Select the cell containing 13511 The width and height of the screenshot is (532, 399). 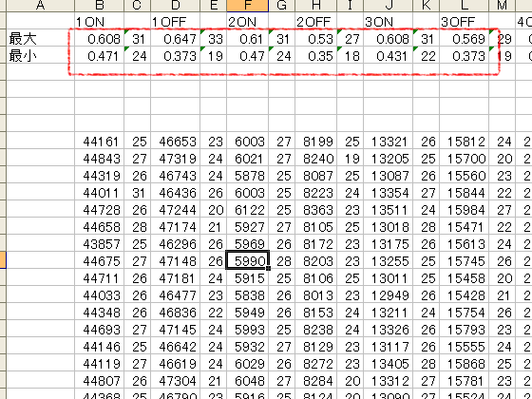[x=389, y=209]
